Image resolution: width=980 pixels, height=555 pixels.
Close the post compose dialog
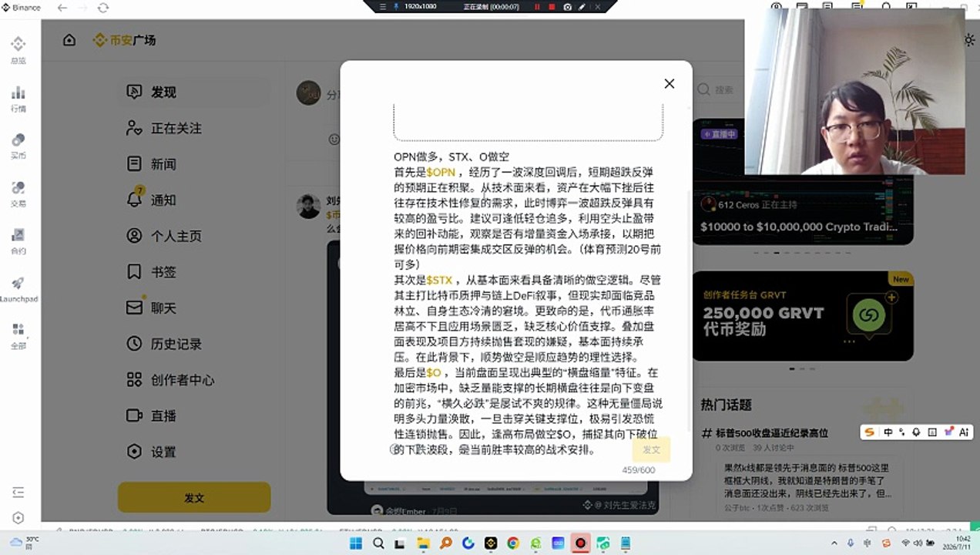coord(669,83)
